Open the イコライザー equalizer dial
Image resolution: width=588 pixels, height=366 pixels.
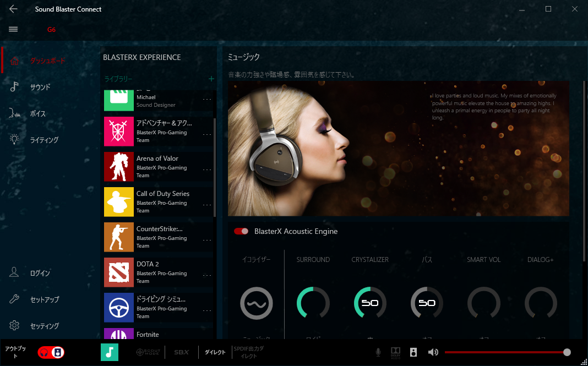[x=257, y=303]
